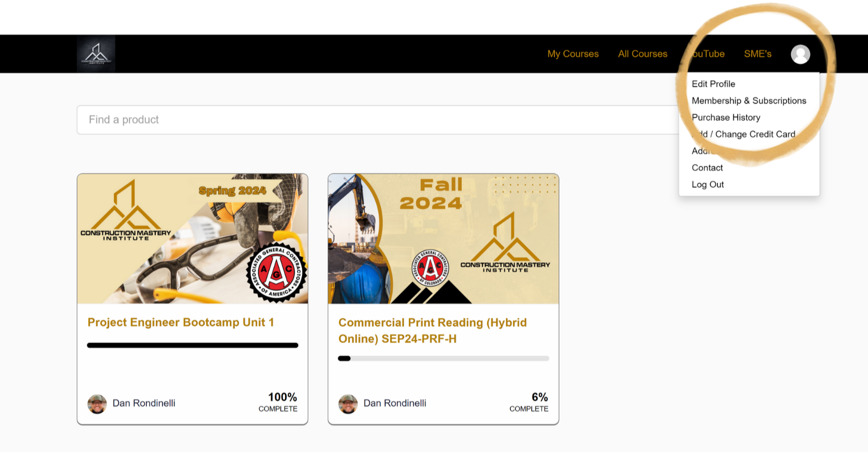This screenshot has height=452, width=868.
Task: Open the My Courses nav item
Action: tap(573, 54)
